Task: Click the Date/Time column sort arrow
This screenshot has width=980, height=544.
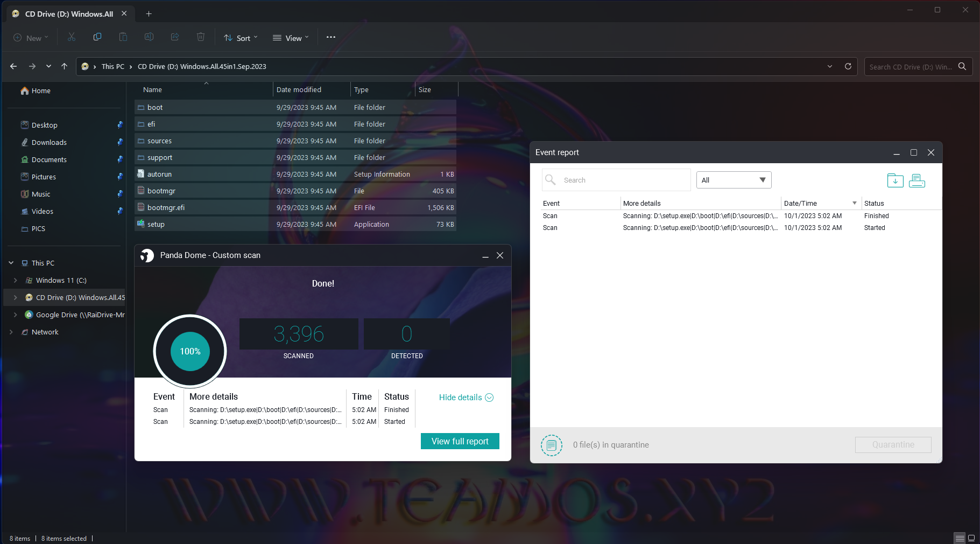Action: pos(855,203)
